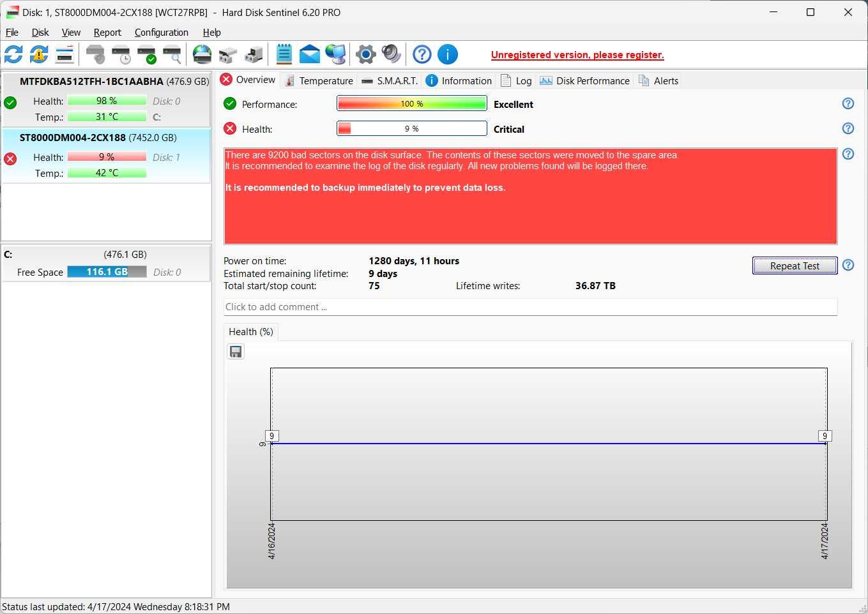Open the View menu

tap(71, 33)
